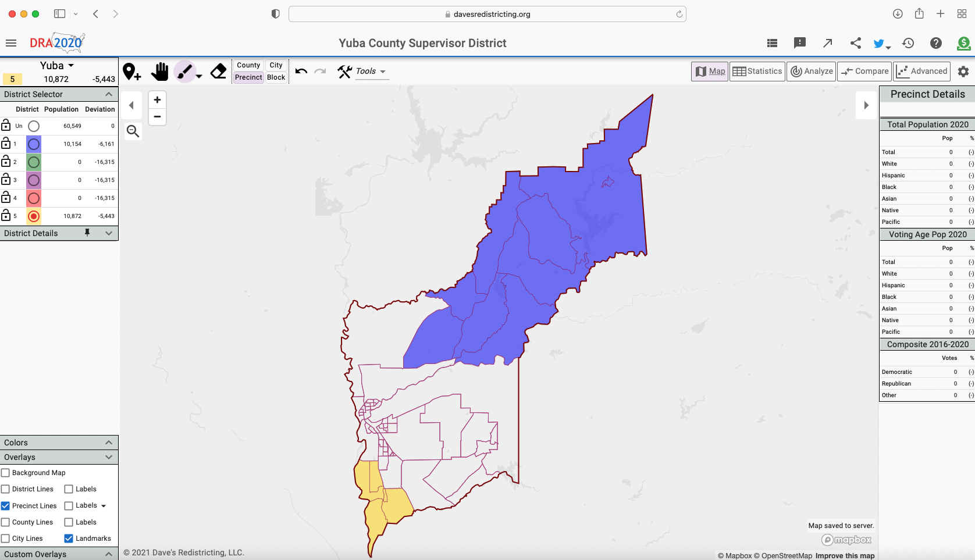
Task: Enable the County Lines checkbox
Action: click(5, 522)
